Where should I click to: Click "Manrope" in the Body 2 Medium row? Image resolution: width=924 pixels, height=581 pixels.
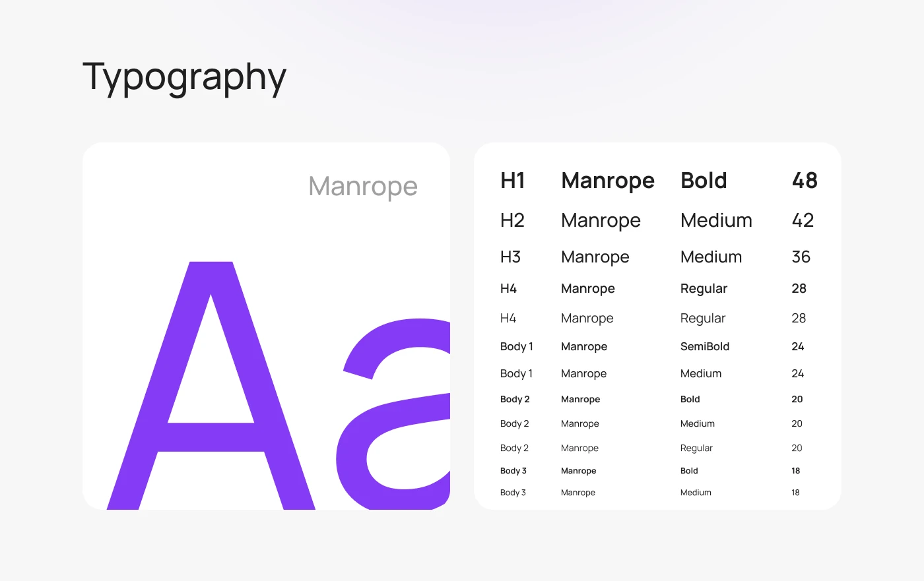coord(579,424)
